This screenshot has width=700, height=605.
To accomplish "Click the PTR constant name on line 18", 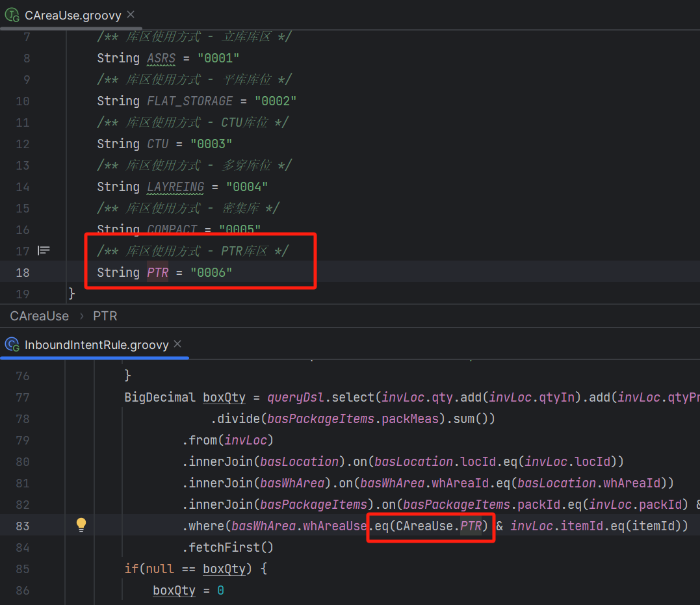I will (x=157, y=272).
